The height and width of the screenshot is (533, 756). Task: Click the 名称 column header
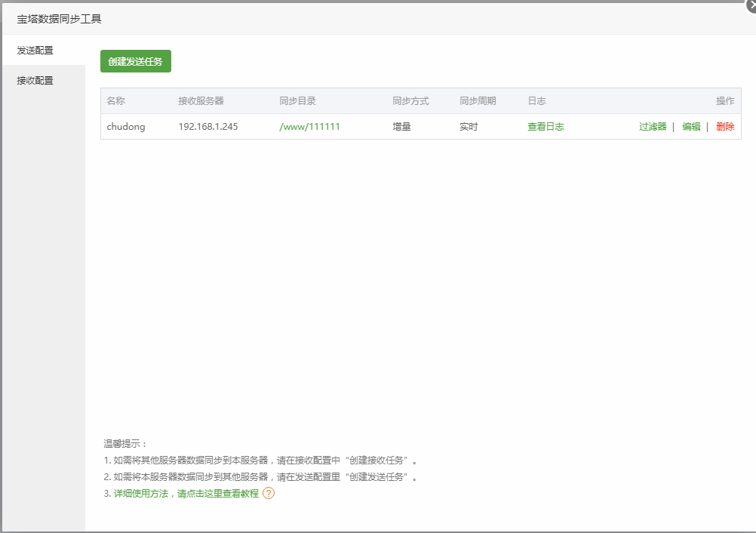click(x=115, y=101)
